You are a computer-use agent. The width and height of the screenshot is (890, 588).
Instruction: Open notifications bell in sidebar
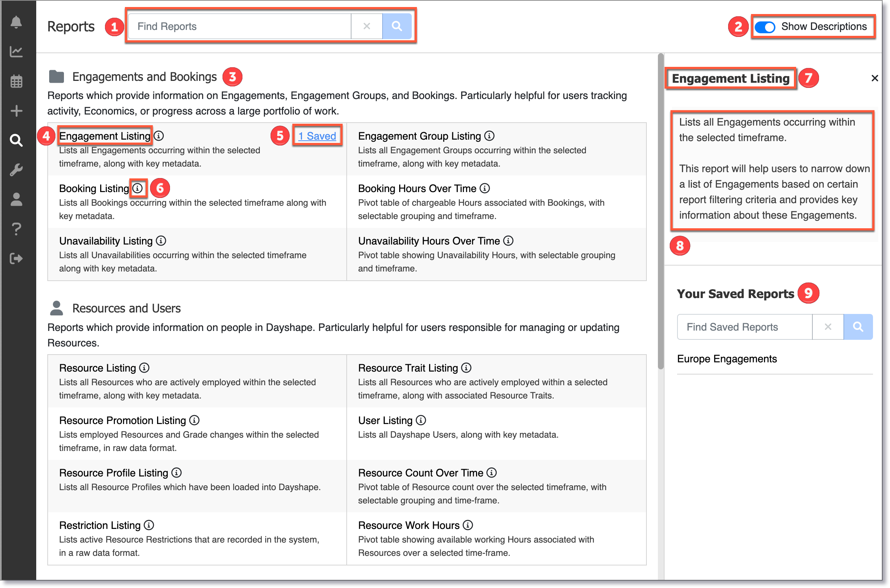16,22
